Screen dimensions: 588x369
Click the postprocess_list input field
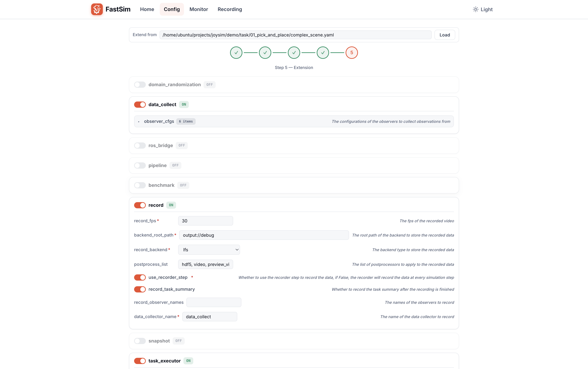point(205,264)
